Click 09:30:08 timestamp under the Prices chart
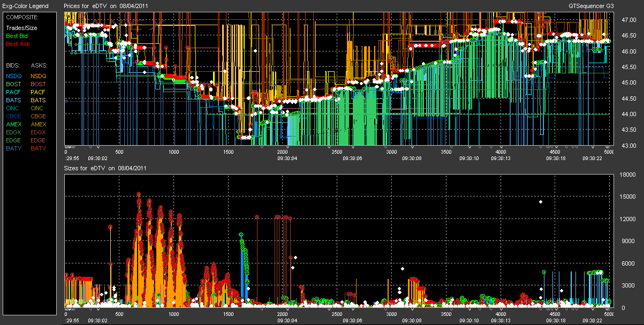644x325 pixels. (x=412, y=158)
